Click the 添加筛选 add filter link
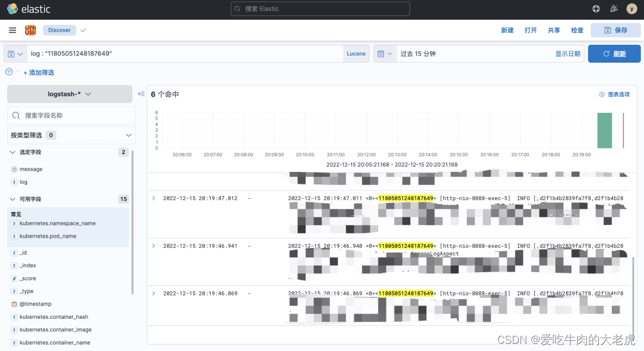The height and width of the screenshot is (351, 644). pos(39,72)
